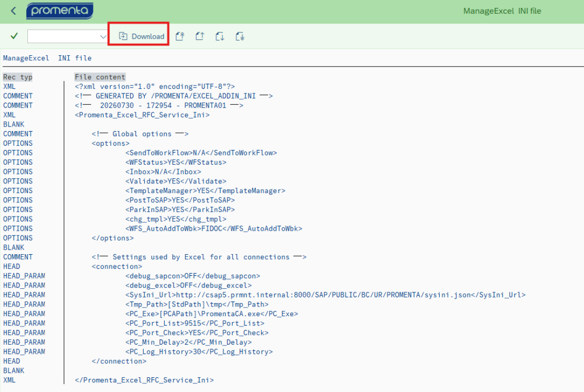Select 'Settings used by Excel' comment line
This screenshot has width=584, height=392.
199,257
